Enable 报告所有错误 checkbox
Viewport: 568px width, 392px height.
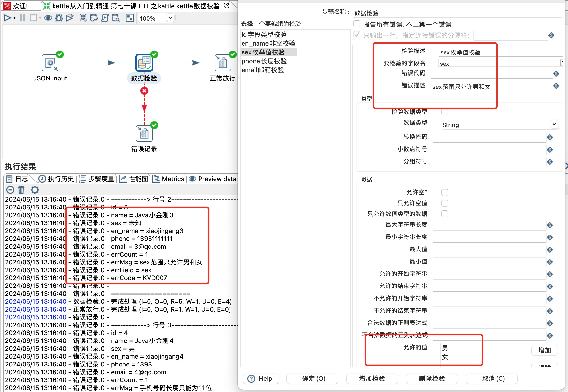(x=357, y=24)
